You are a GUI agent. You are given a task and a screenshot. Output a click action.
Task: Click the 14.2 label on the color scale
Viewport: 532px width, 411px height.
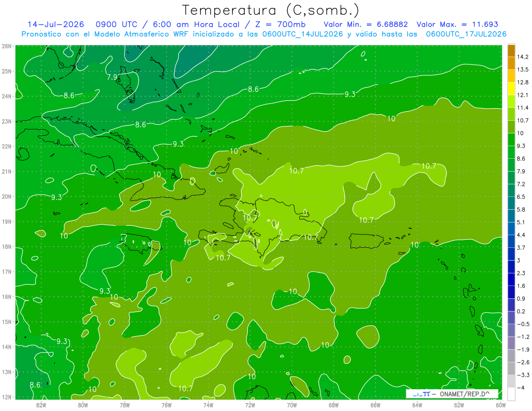click(x=523, y=57)
